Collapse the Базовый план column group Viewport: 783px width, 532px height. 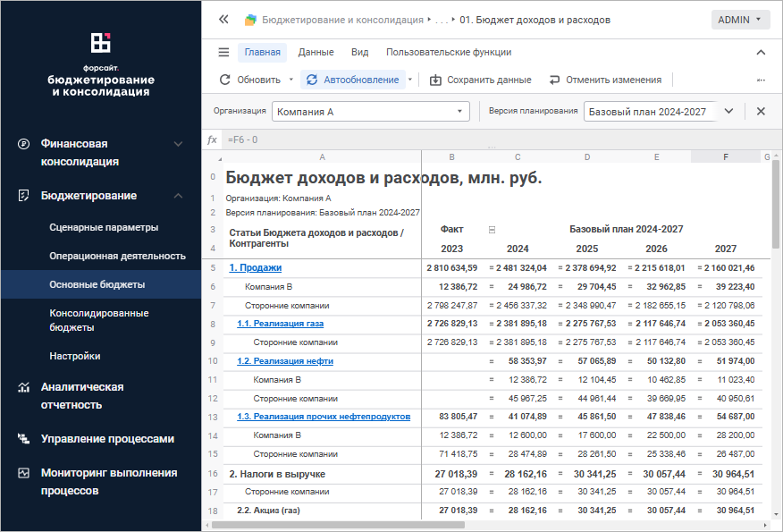pyautogui.click(x=492, y=230)
